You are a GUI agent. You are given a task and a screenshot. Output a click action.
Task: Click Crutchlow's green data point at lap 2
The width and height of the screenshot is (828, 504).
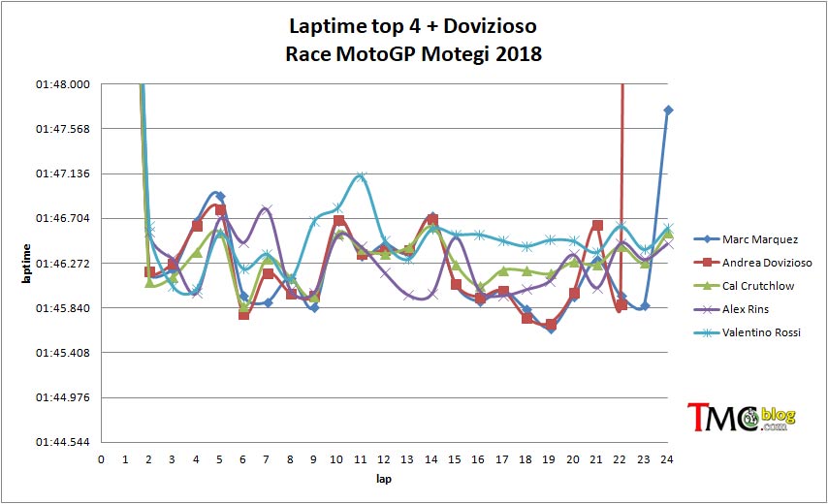tap(149, 282)
